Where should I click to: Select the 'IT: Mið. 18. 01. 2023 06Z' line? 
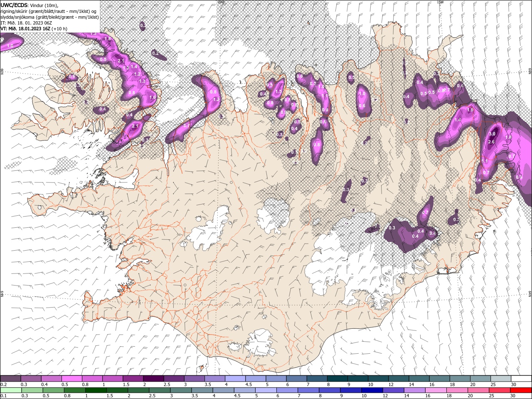26,23
